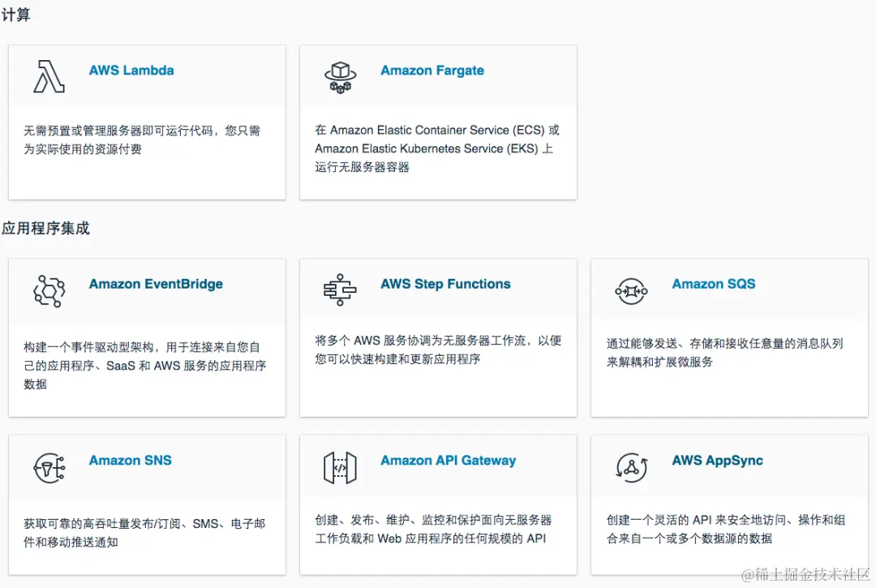
Task: Click the Fargate description mentioning ECS and EKS
Action: click(437, 148)
